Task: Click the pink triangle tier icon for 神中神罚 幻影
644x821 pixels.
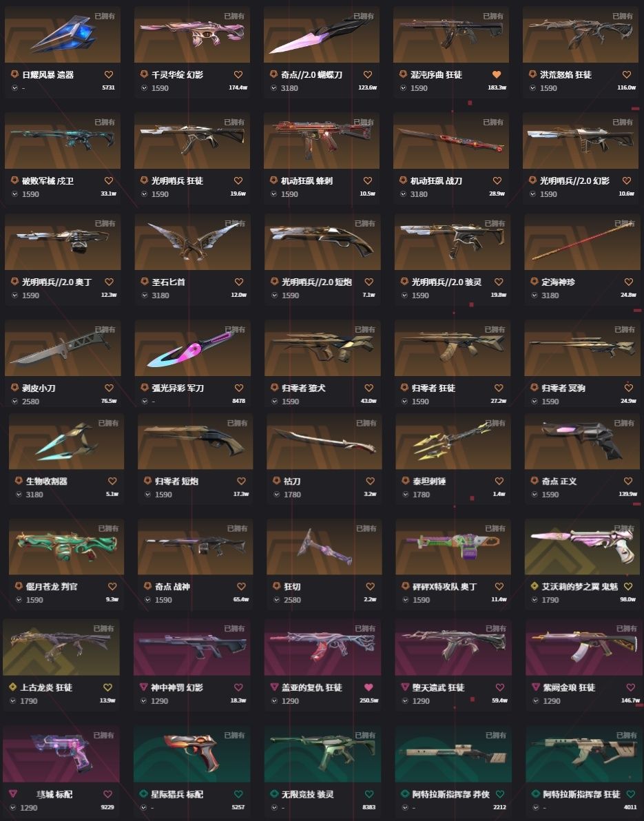Action: tap(143, 687)
